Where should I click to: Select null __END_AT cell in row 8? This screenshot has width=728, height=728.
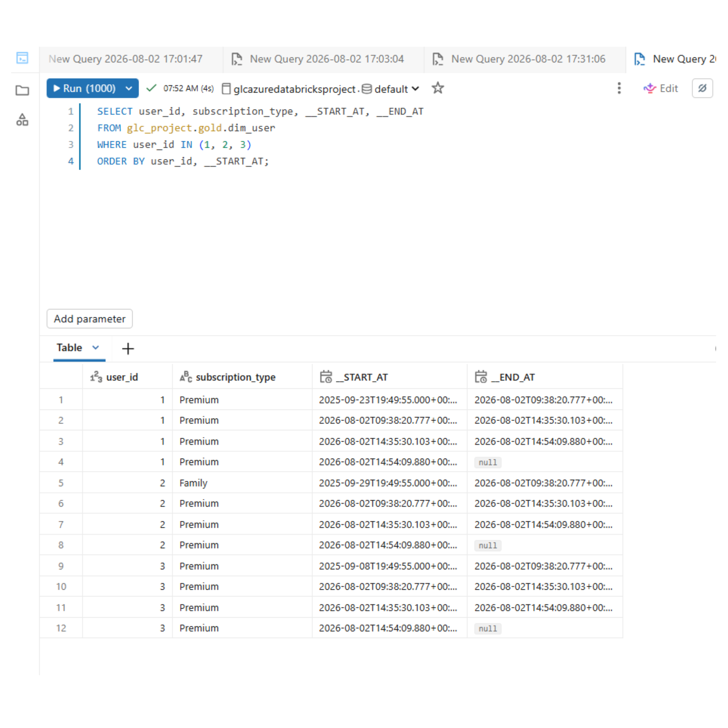point(545,545)
